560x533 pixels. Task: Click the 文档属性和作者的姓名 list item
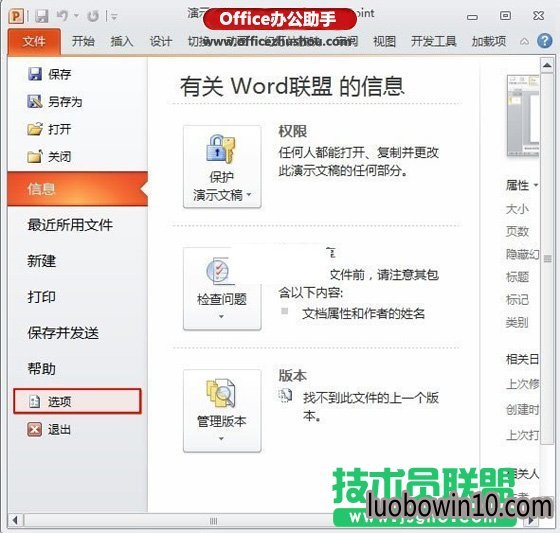(x=364, y=314)
